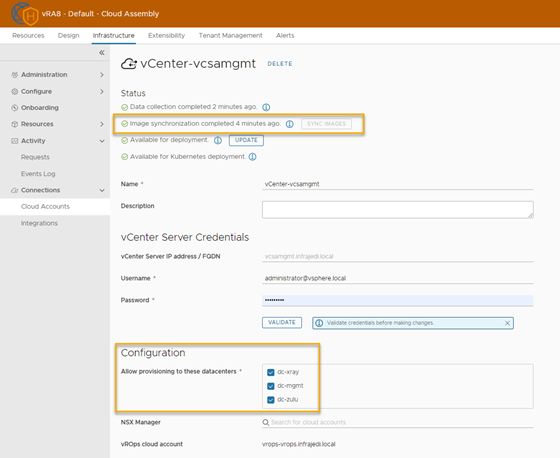Click the Name input field
This screenshot has height=458, width=560.
point(398,184)
